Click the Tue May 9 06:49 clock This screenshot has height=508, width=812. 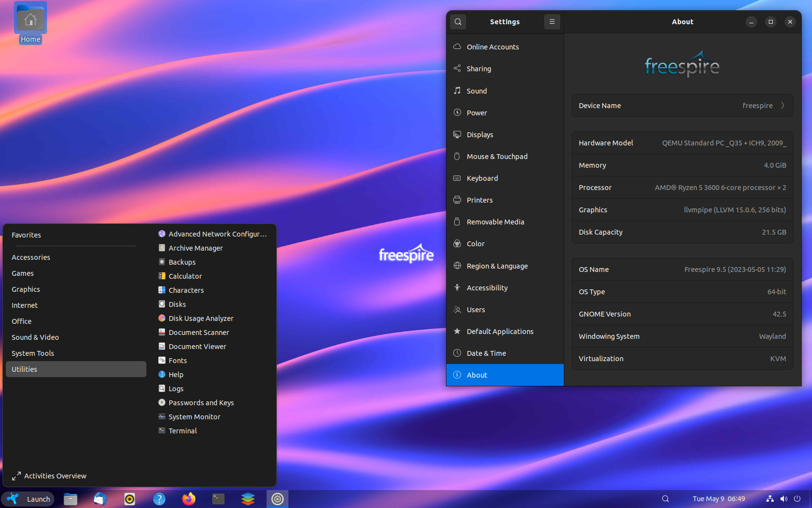pyautogui.click(x=718, y=499)
